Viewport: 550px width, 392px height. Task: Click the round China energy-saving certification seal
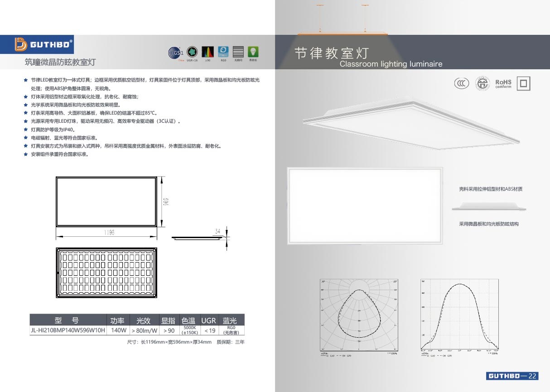[x=482, y=83]
